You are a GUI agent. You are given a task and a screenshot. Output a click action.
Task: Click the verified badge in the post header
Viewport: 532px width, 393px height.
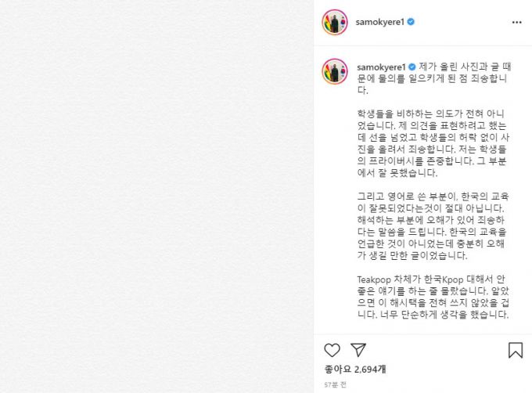click(411, 22)
